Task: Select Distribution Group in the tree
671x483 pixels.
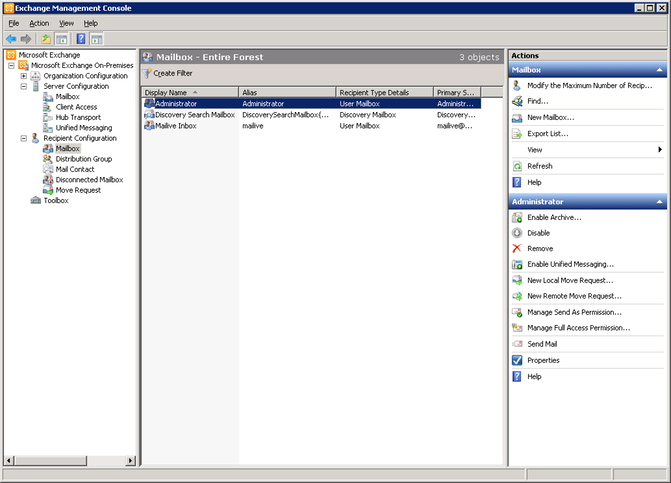Action: click(83, 159)
